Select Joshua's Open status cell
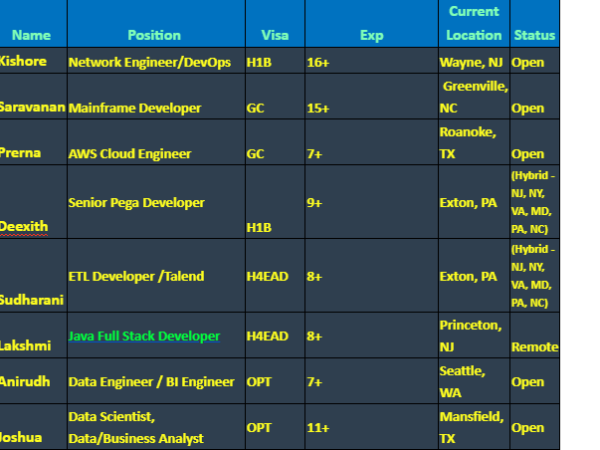 (535, 427)
